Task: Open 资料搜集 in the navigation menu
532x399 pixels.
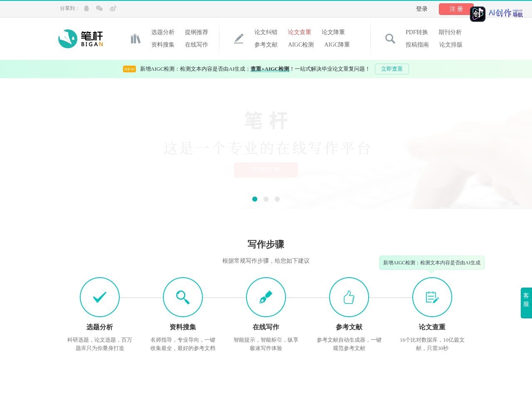Action: coord(163,44)
